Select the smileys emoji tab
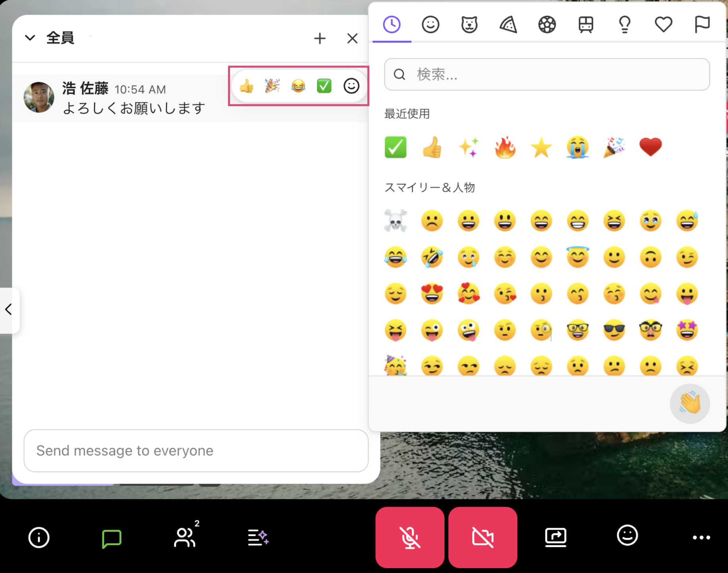 click(430, 24)
